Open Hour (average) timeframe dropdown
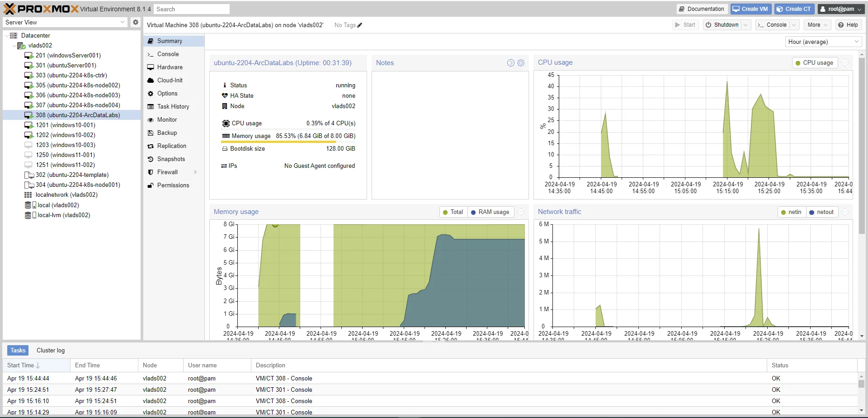 (857, 42)
